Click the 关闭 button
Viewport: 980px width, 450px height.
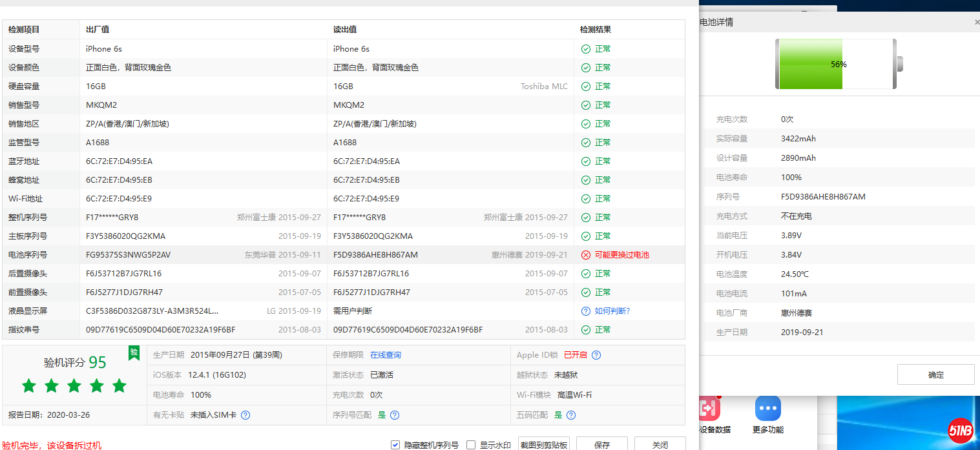pyautogui.click(x=660, y=444)
